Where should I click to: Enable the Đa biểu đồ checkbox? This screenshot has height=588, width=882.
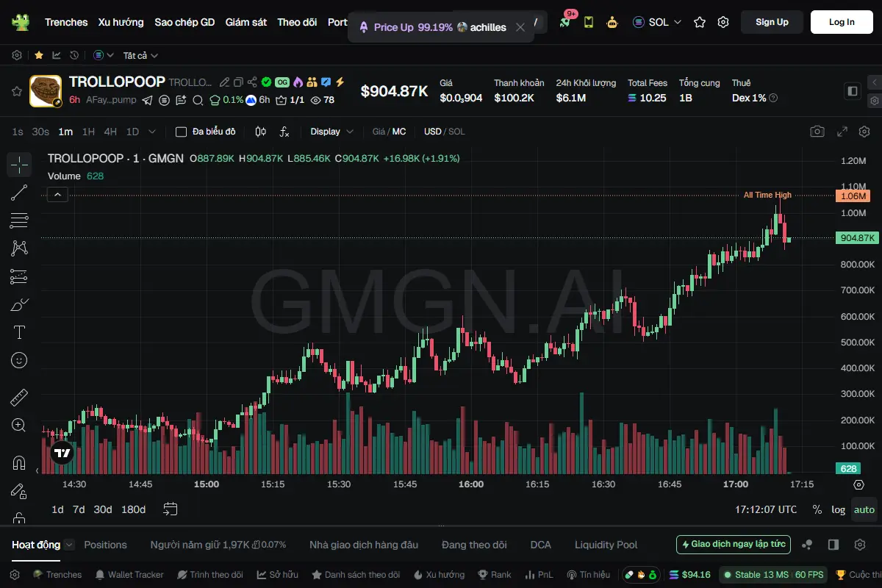tap(181, 132)
